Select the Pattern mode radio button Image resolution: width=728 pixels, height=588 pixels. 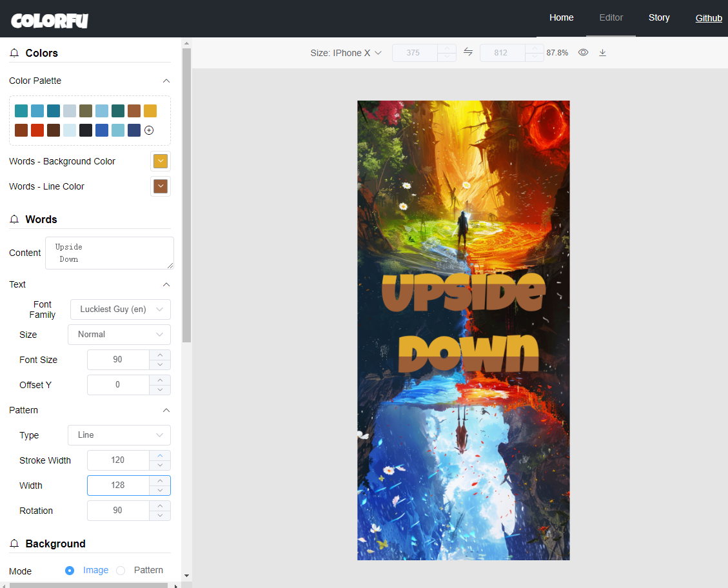click(121, 571)
